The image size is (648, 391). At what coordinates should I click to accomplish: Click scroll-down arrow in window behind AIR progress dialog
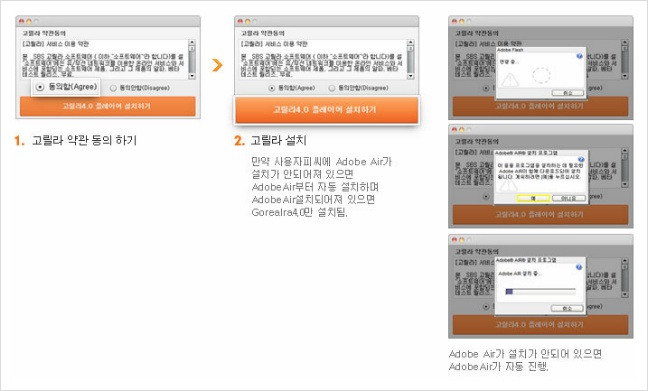624,294
